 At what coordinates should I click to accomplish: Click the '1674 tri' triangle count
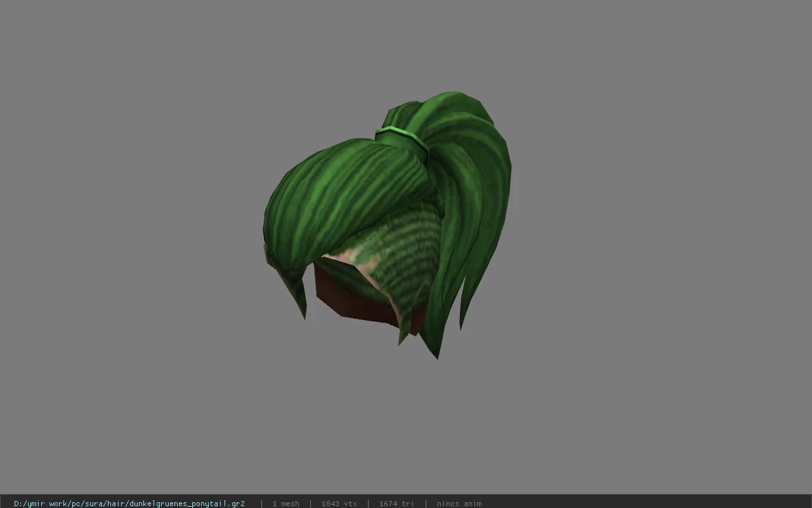click(x=396, y=504)
